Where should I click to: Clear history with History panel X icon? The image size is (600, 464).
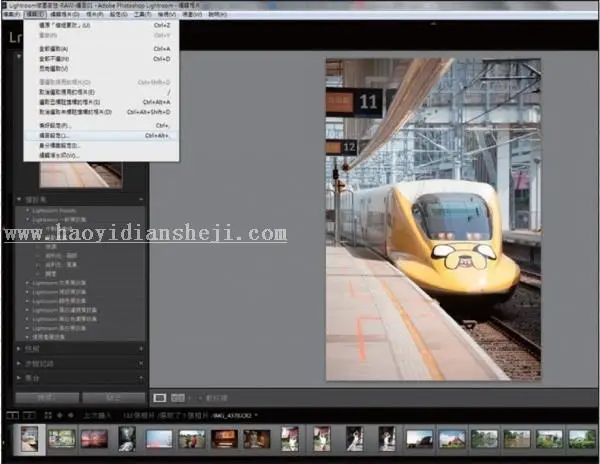141,363
